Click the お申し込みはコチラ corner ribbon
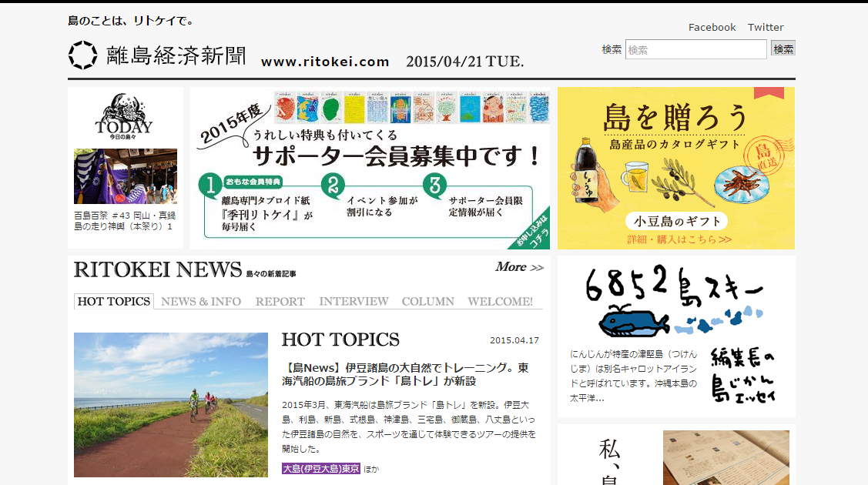Image resolution: width=868 pixels, height=485 pixels. pos(531,231)
